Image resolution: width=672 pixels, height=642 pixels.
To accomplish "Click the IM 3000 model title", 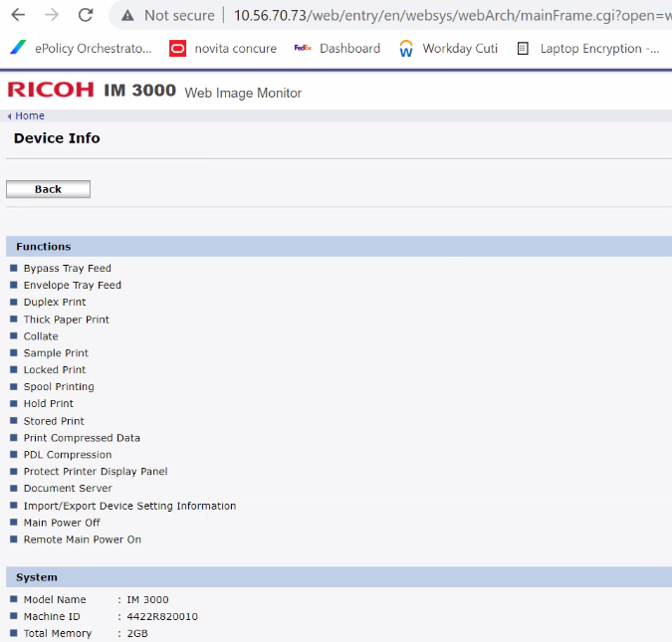I will pos(139,91).
